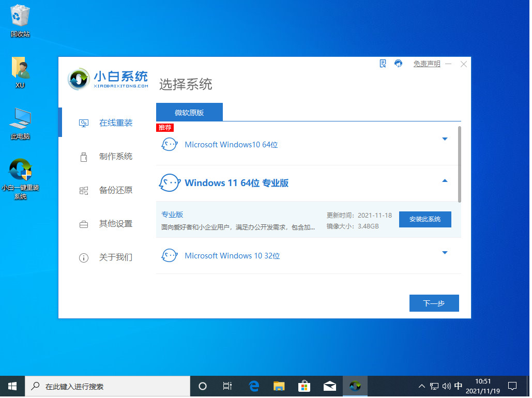Switch to the 微软原版 tab
Viewport: 532px width, 398px height.
[189, 112]
